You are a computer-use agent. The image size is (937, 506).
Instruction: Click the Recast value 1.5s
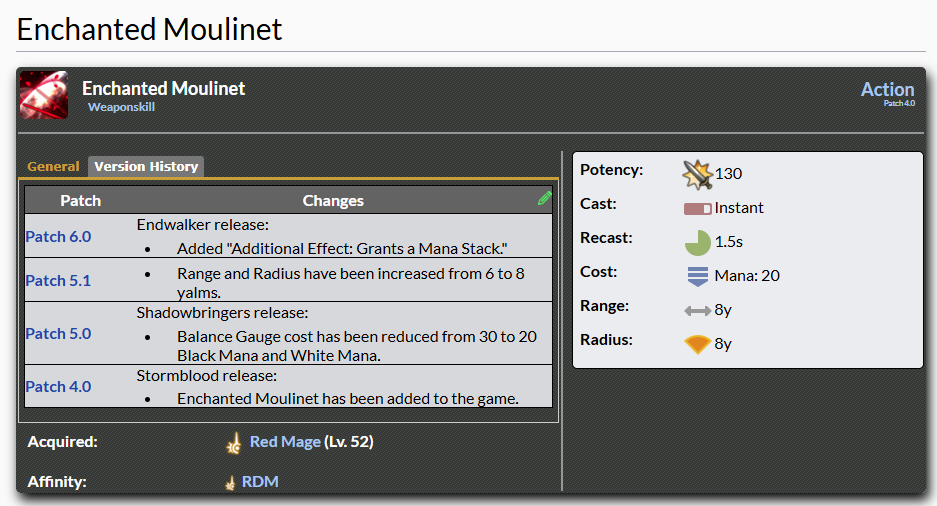(x=728, y=242)
